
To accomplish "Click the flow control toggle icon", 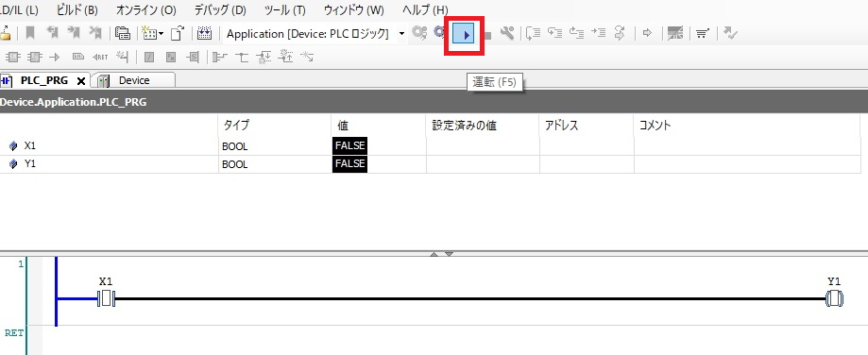I will tap(674, 34).
